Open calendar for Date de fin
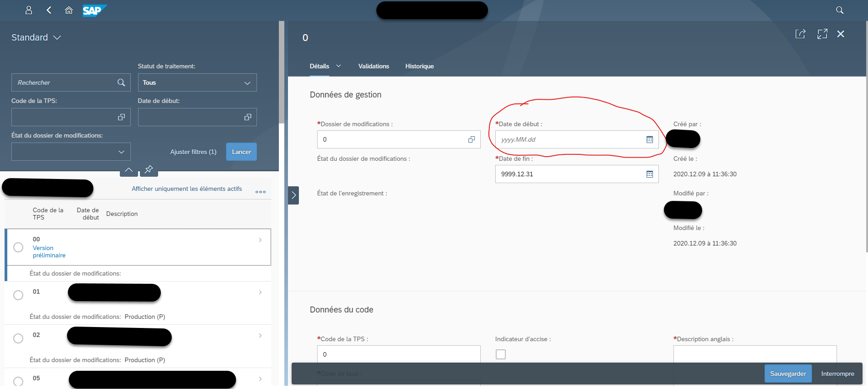Screen dimensions: 868x389 coord(650,174)
